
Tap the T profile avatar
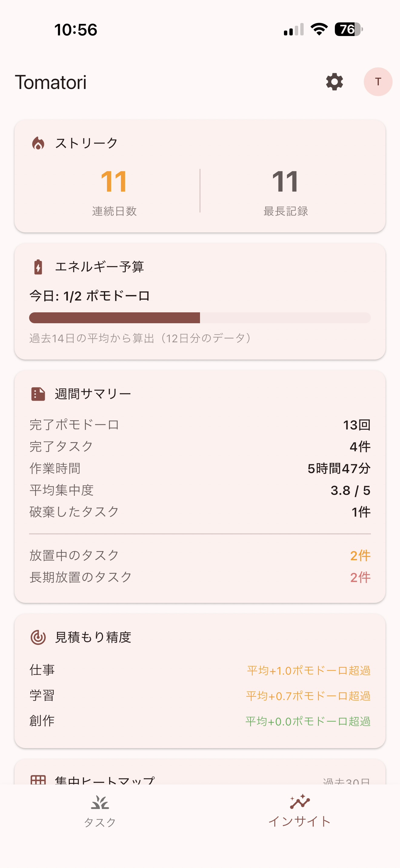[378, 82]
